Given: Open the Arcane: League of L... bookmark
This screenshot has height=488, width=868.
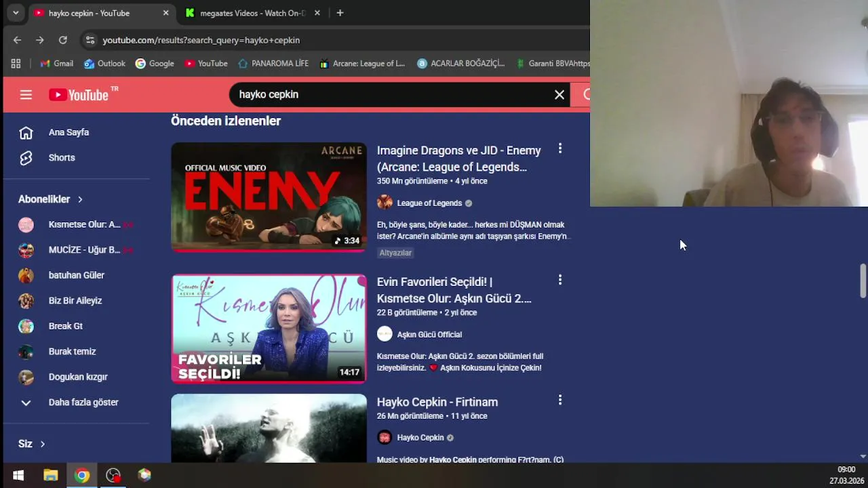Looking at the screenshot, I should click(x=362, y=64).
